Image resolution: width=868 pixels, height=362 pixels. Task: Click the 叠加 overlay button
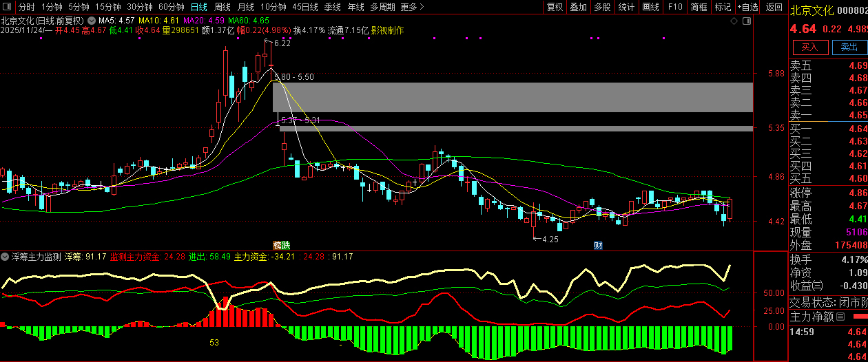pyautogui.click(x=578, y=7)
